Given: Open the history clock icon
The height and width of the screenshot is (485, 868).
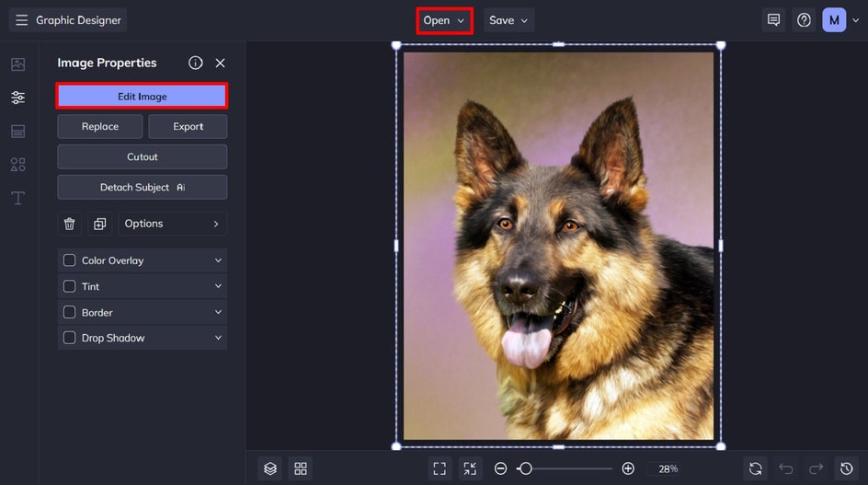Looking at the screenshot, I should (x=846, y=468).
